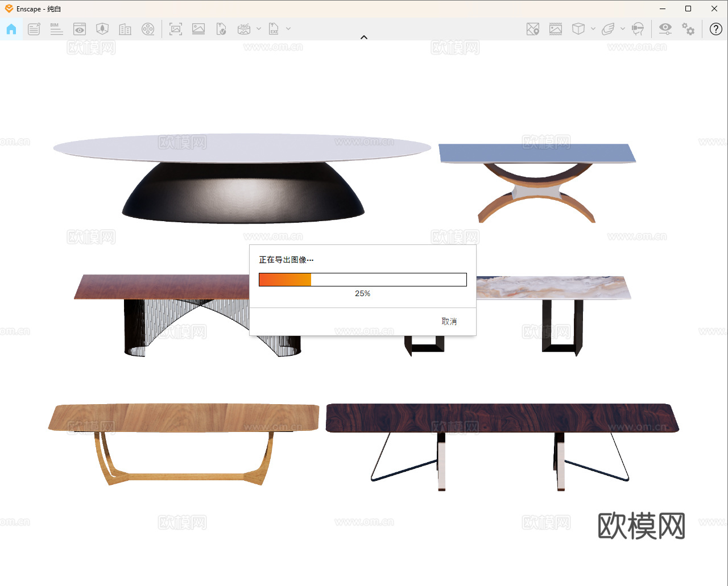This screenshot has height=586, width=728.
Task: Click the blue-top curved wood leg table
Action: coord(537,183)
